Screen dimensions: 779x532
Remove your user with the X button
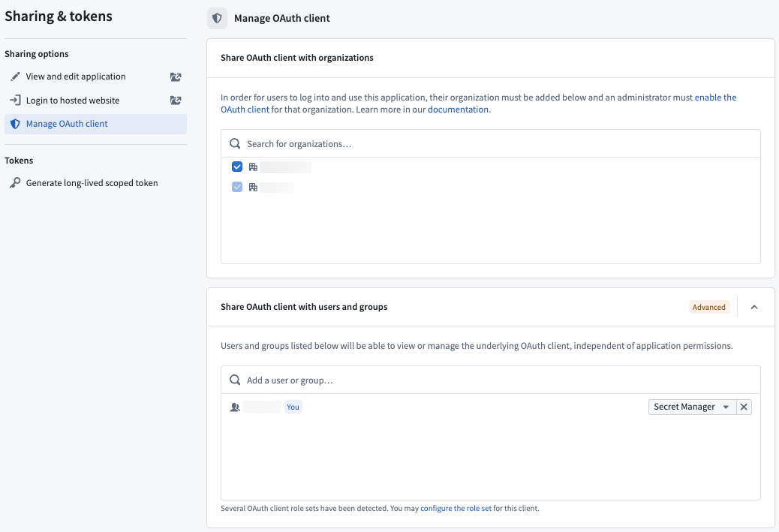744,407
